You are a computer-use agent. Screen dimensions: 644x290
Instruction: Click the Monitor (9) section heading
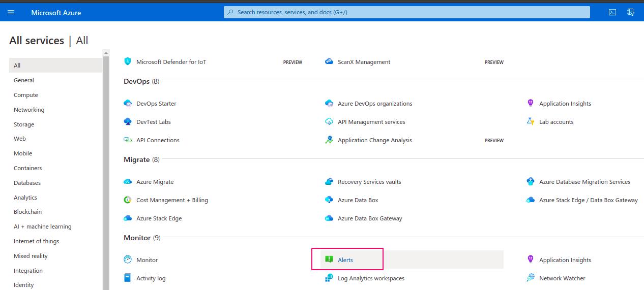(142, 238)
